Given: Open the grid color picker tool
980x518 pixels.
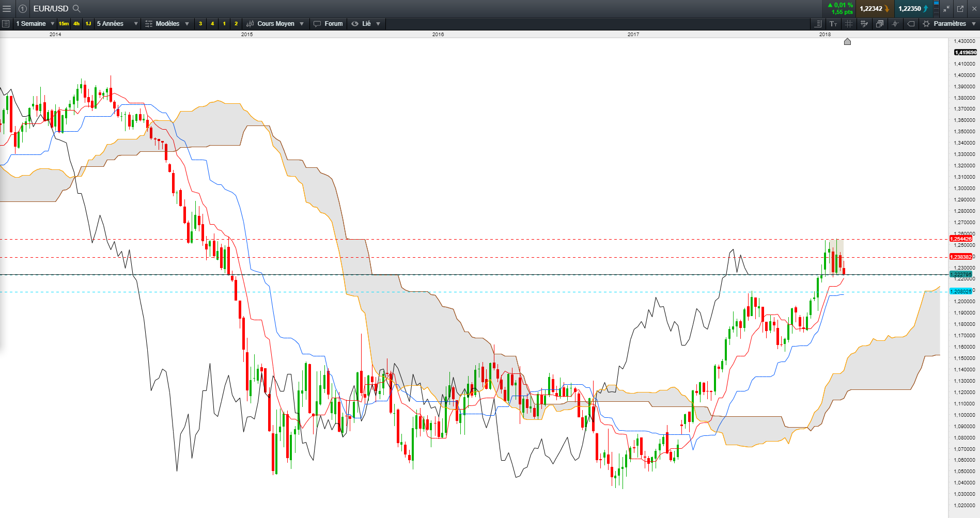Looking at the screenshot, I should (x=864, y=24).
